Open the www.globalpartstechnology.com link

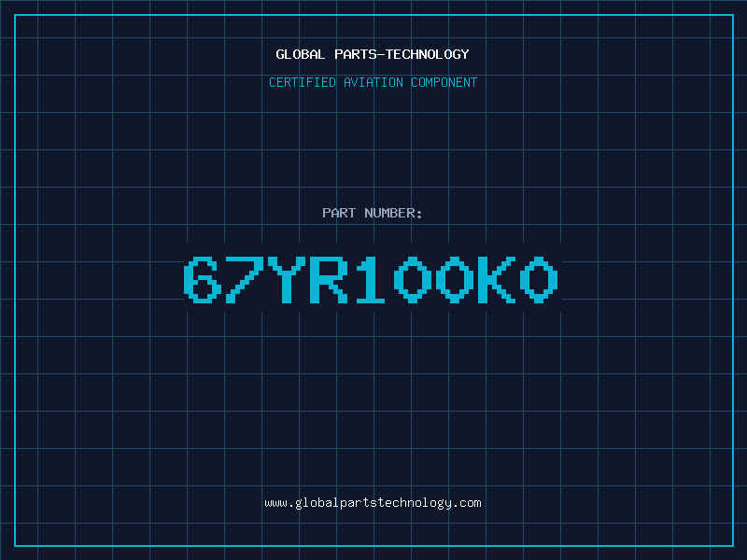pos(373,503)
